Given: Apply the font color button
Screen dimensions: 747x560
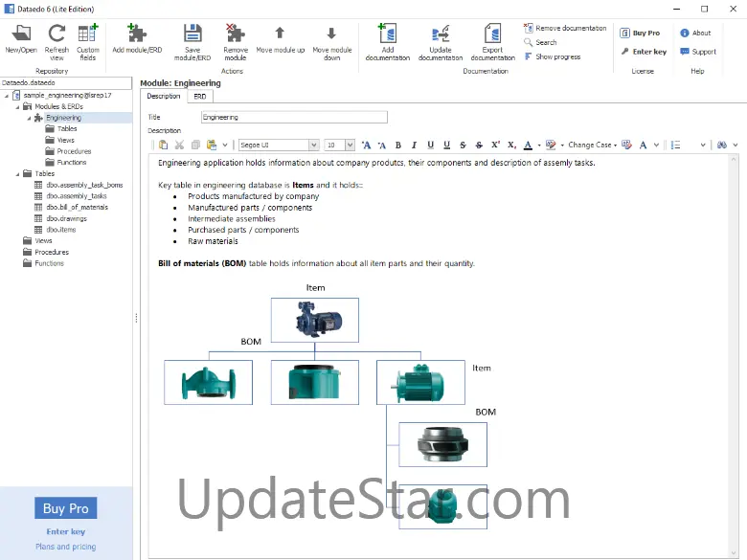Looking at the screenshot, I should [x=528, y=145].
